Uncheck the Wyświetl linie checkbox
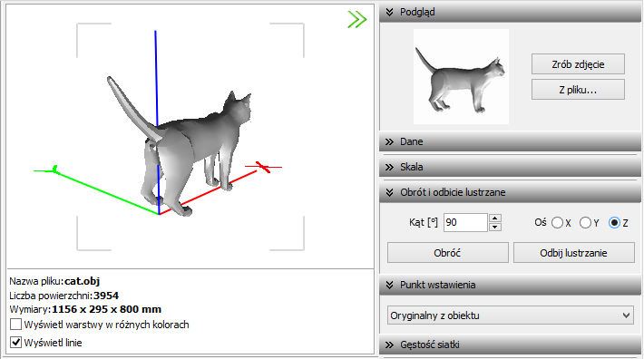The width and height of the screenshot is (644, 359). [15, 342]
